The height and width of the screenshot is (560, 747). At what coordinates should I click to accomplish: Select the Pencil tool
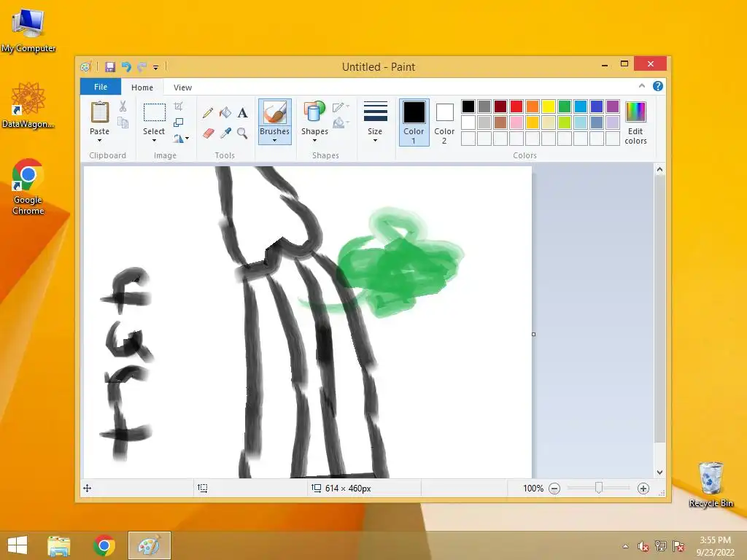point(208,113)
